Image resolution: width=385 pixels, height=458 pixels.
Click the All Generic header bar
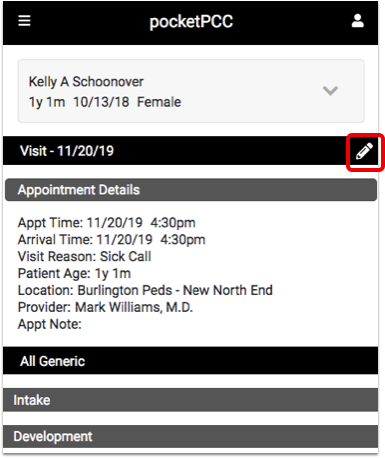190,361
